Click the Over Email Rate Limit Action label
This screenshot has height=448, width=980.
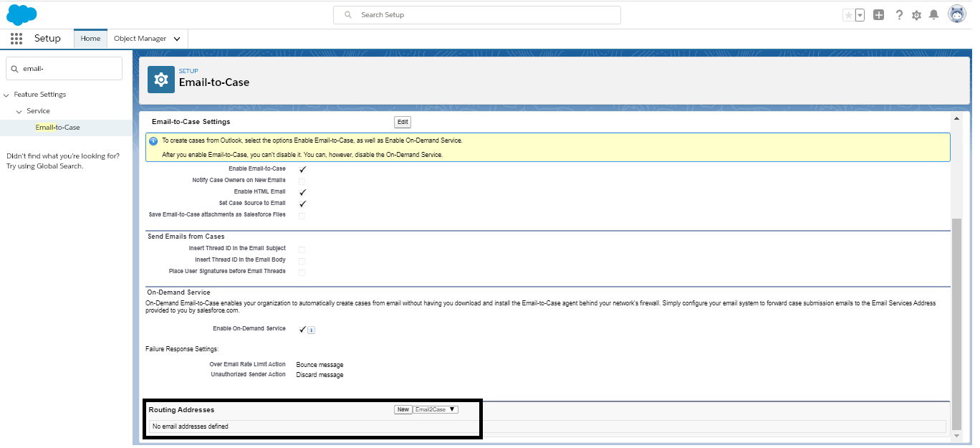(x=247, y=365)
